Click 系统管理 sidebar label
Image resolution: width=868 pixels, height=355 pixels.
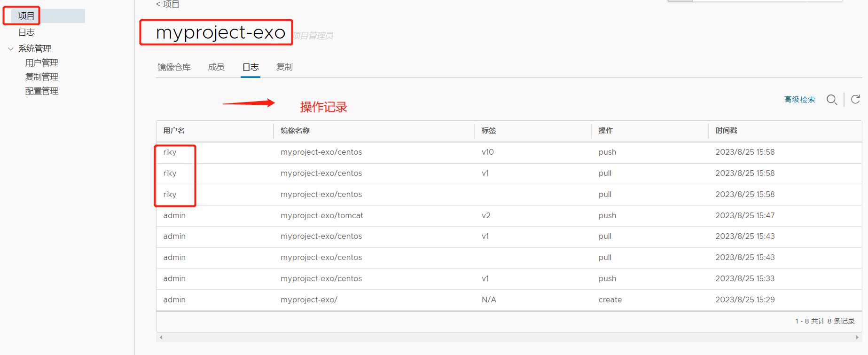click(35, 49)
